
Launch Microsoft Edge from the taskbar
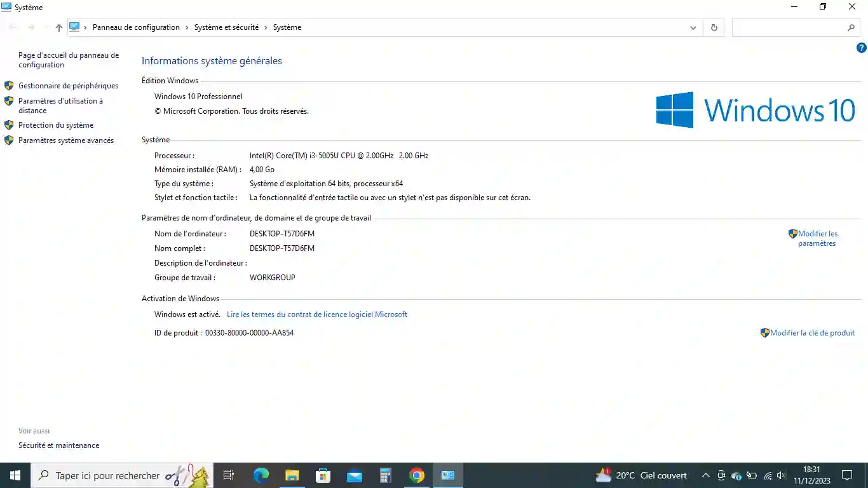261,475
